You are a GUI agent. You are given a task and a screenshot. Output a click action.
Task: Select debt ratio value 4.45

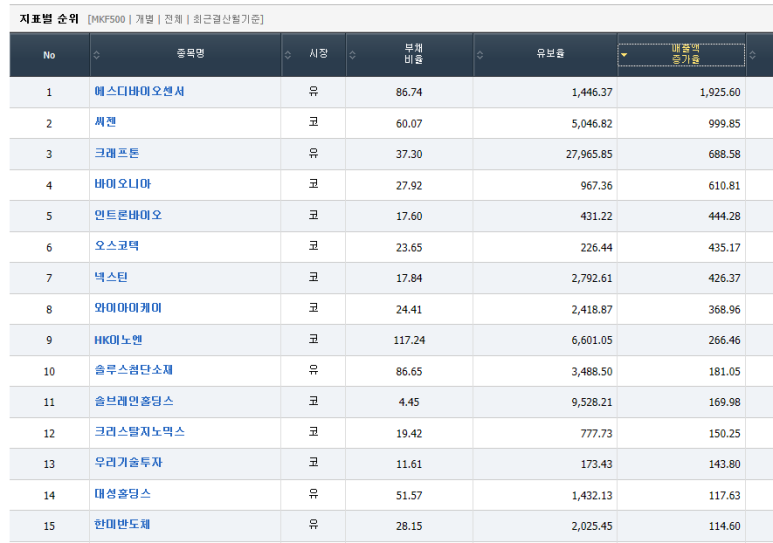(409, 402)
